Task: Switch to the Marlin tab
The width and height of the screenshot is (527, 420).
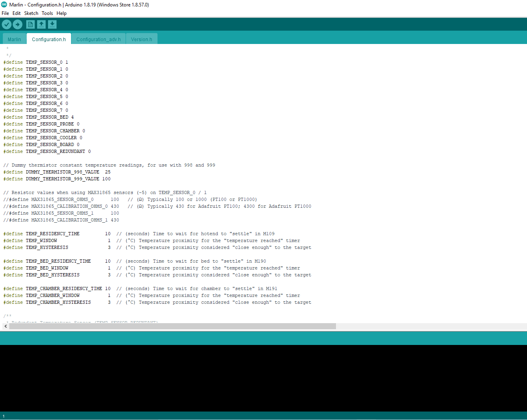Action: pos(14,39)
